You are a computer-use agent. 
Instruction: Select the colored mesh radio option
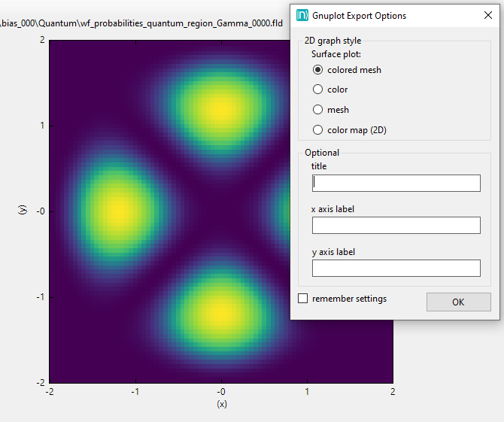(x=318, y=70)
